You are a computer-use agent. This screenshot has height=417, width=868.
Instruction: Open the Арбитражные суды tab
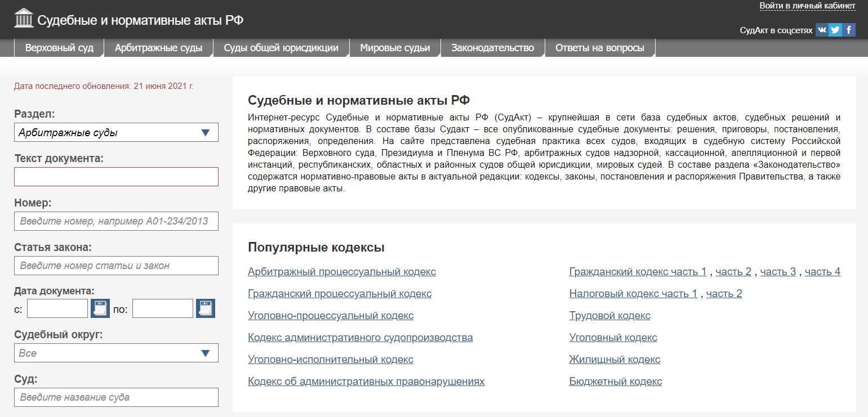[158, 48]
